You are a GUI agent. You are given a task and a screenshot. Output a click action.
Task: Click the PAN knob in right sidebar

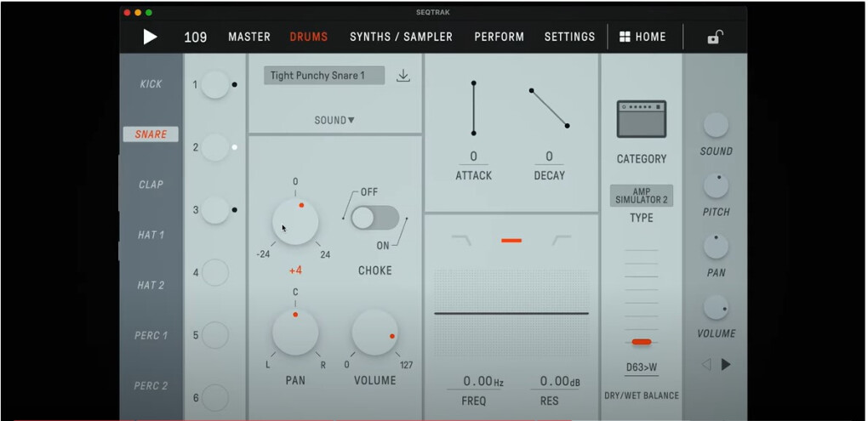[716, 247]
